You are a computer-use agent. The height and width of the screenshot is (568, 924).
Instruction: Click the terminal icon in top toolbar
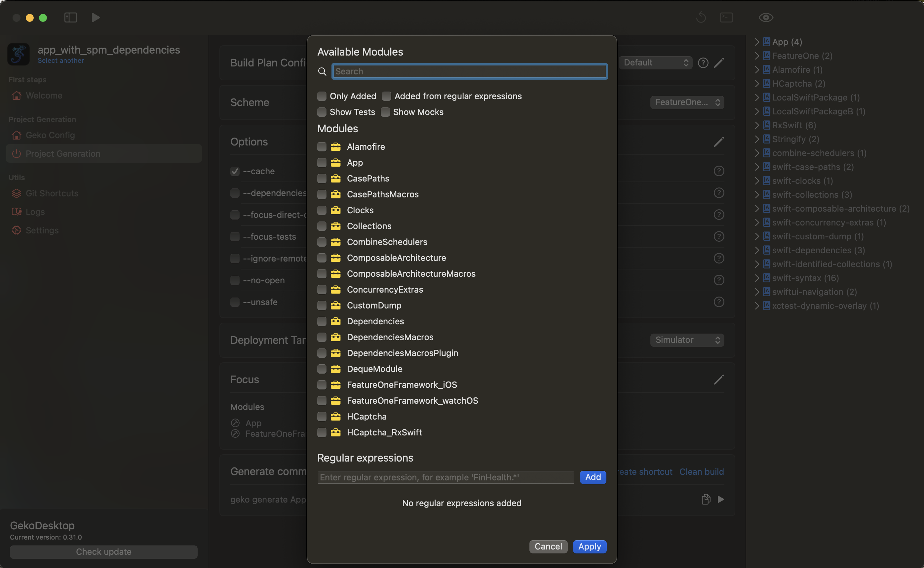pos(726,18)
